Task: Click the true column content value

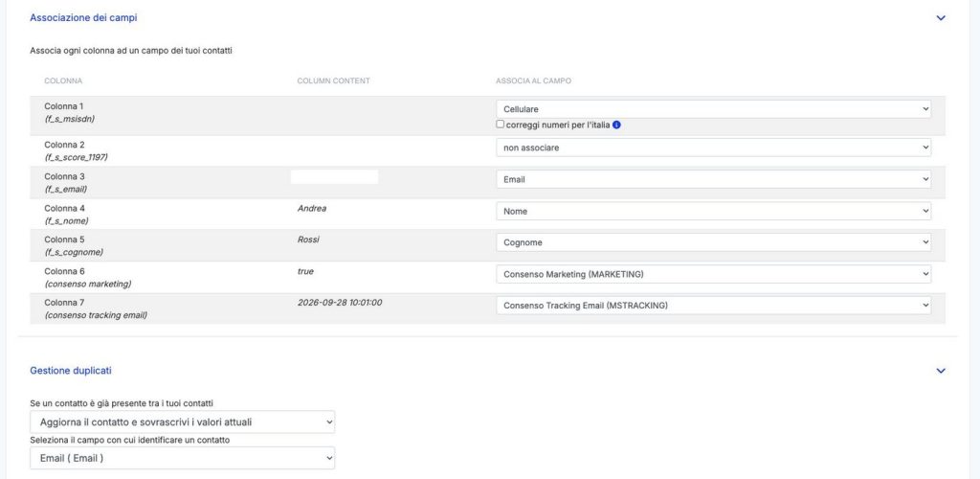Action: pos(305,271)
